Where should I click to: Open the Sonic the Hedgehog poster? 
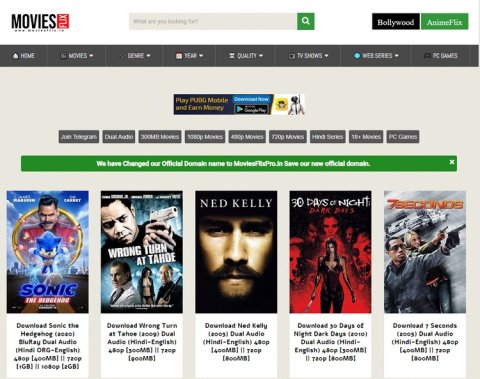(x=48, y=252)
